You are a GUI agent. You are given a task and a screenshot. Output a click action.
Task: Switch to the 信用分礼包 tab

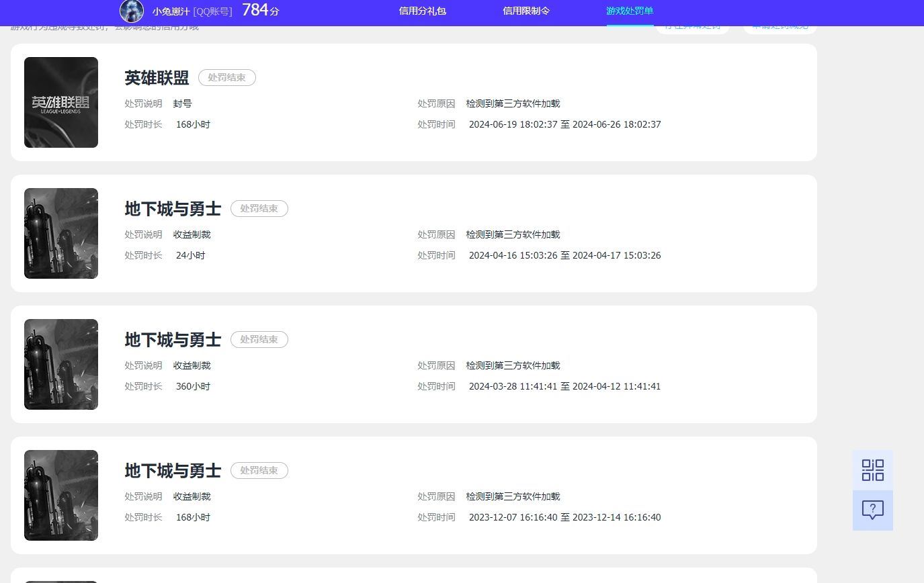(x=422, y=11)
